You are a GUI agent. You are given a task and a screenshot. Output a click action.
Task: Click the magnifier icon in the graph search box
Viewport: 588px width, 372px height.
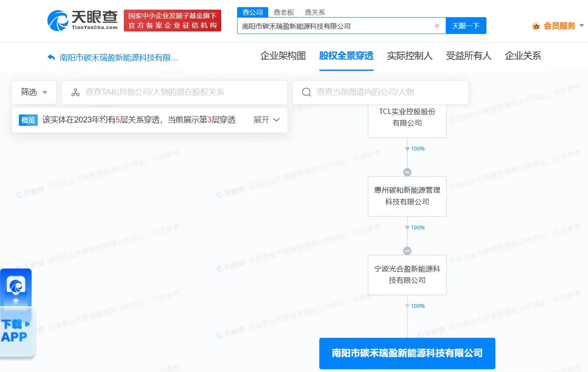pyautogui.click(x=306, y=92)
